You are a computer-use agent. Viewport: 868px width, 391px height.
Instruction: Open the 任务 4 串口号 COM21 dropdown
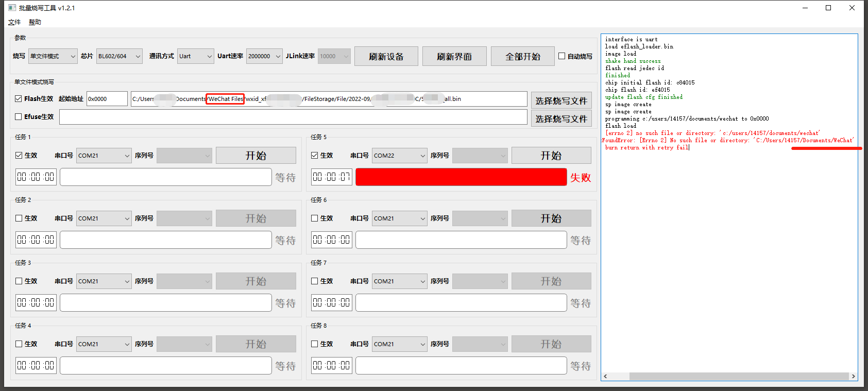pos(104,344)
